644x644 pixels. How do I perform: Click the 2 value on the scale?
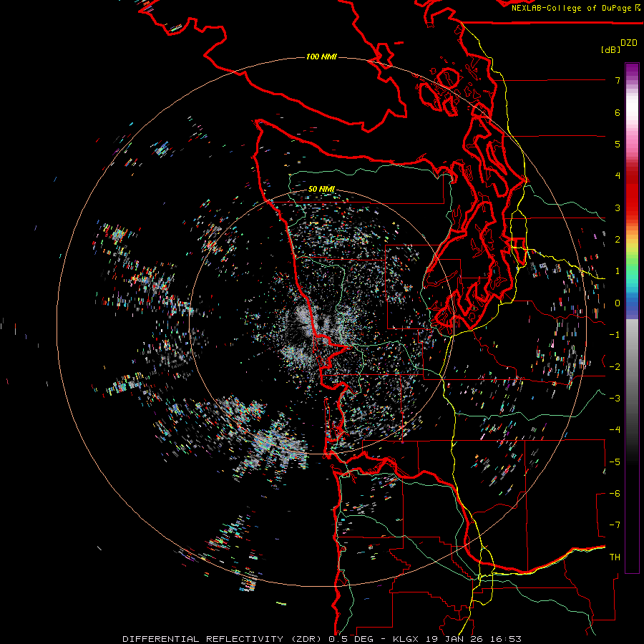click(x=618, y=240)
